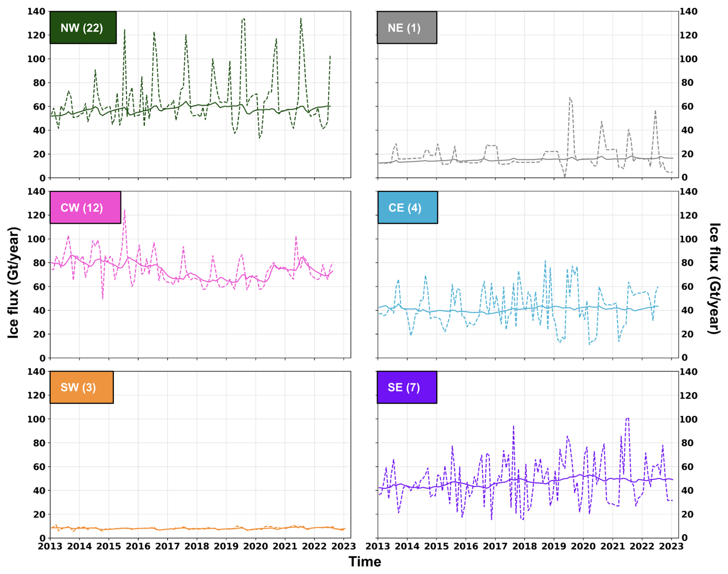Select the 2018 tick label below SW panel
728x574 pixels.
pos(197,546)
